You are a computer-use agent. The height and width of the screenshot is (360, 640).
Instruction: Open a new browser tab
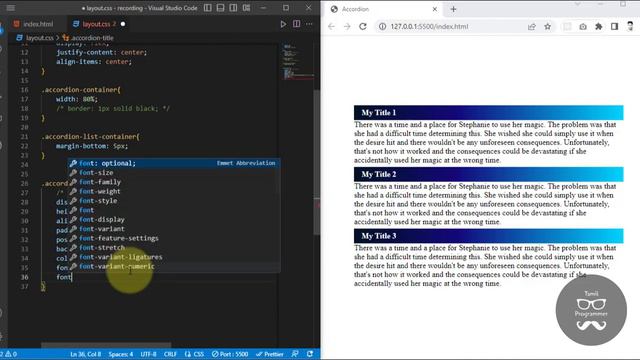click(x=453, y=9)
